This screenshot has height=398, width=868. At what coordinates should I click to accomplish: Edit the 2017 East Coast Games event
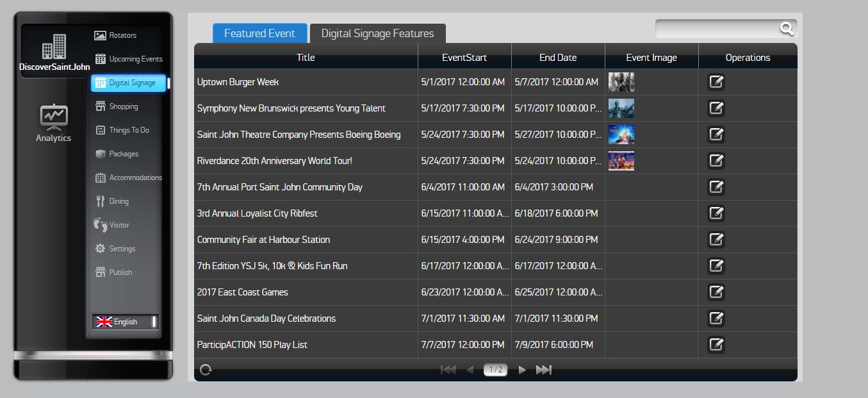(x=716, y=292)
